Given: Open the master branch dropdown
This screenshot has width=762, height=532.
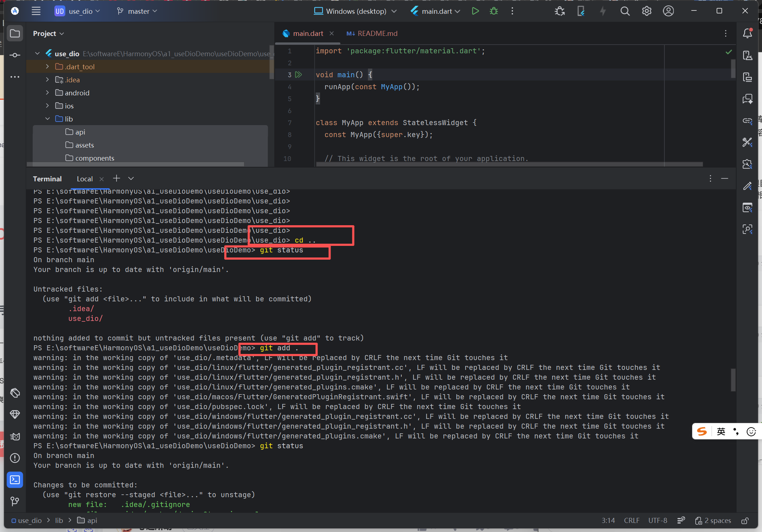Looking at the screenshot, I should point(137,11).
